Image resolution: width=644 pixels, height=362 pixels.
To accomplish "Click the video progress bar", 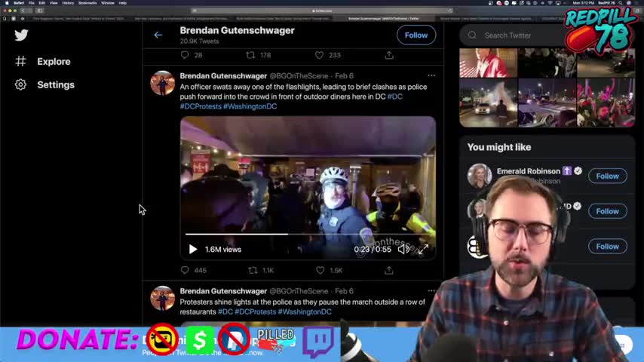I will [x=308, y=235].
